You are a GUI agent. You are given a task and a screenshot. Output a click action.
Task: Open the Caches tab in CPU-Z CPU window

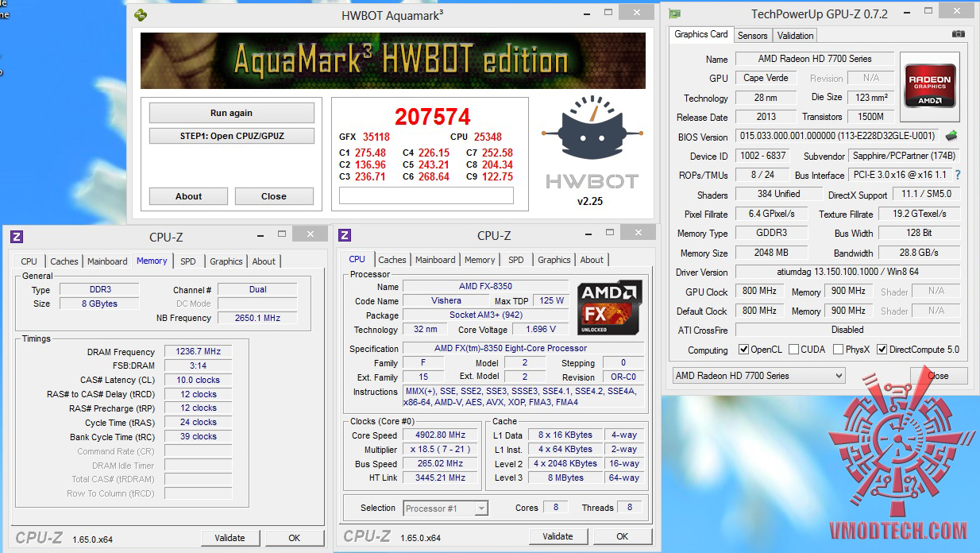[392, 260]
